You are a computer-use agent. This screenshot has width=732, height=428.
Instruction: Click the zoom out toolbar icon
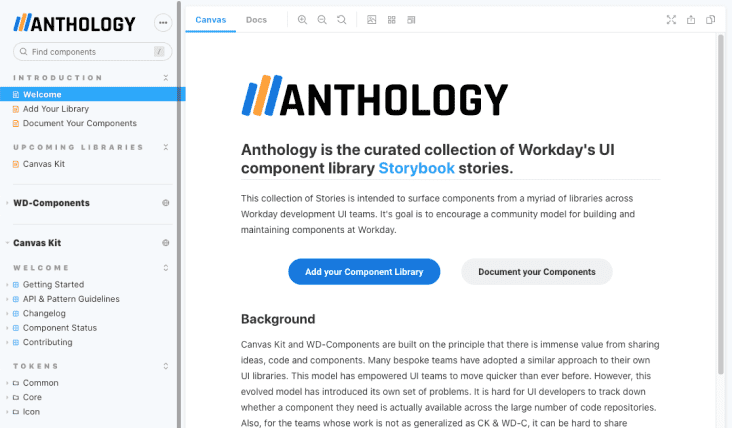[x=322, y=20]
